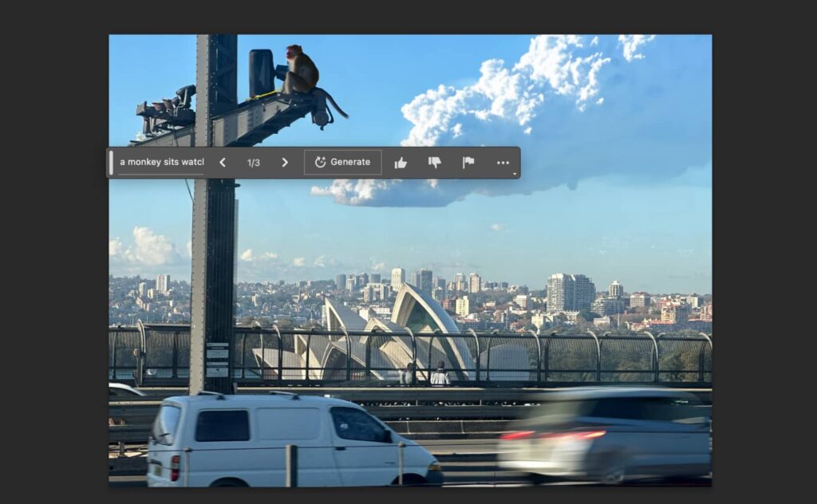The width and height of the screenshot is (817, 504).
Task: Click the 1/3 variation counter
Action: click(254, 163)
